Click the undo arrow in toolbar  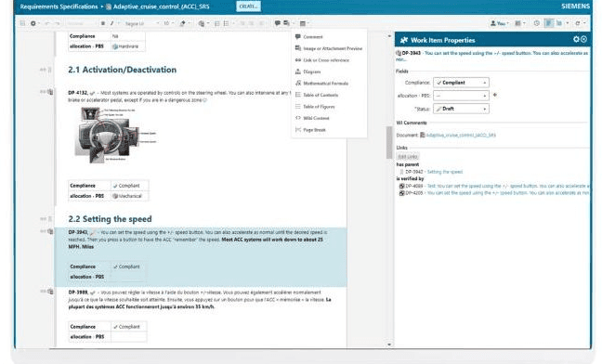click(46, 23)
